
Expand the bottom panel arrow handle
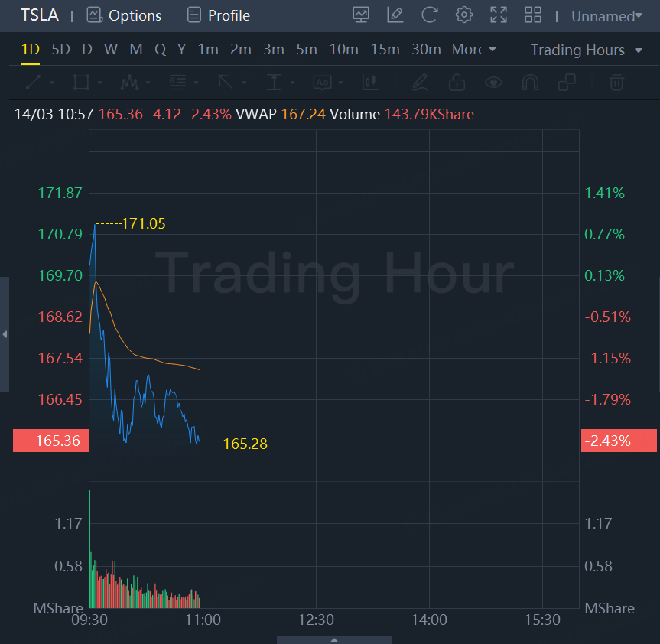tap(334, 639)
